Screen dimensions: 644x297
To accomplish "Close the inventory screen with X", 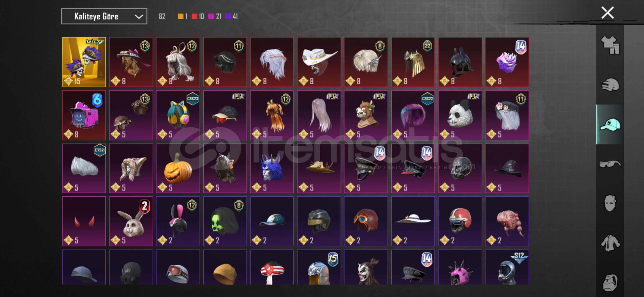I will (x=608, y=13).
